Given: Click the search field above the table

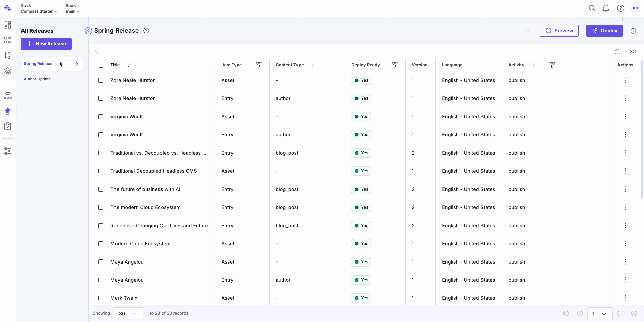Looking at the screenshot, I should click(349, 51).
